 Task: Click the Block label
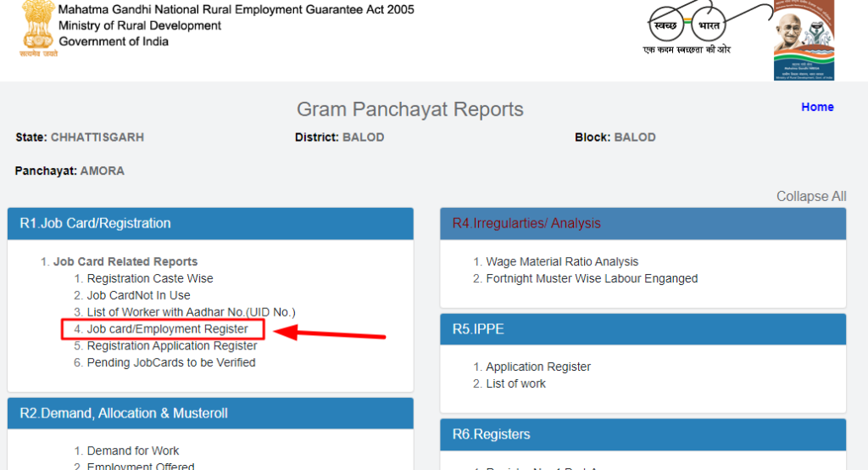click(x=593, y=137)
